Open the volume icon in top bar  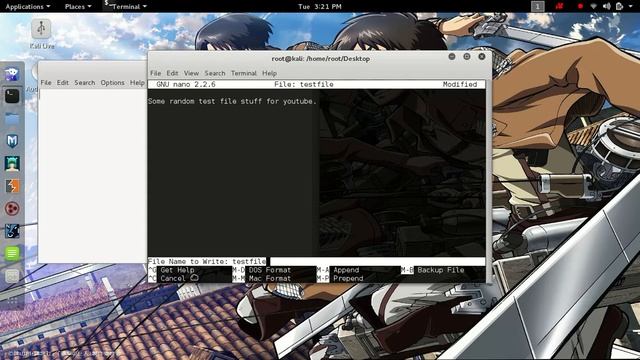607,6
